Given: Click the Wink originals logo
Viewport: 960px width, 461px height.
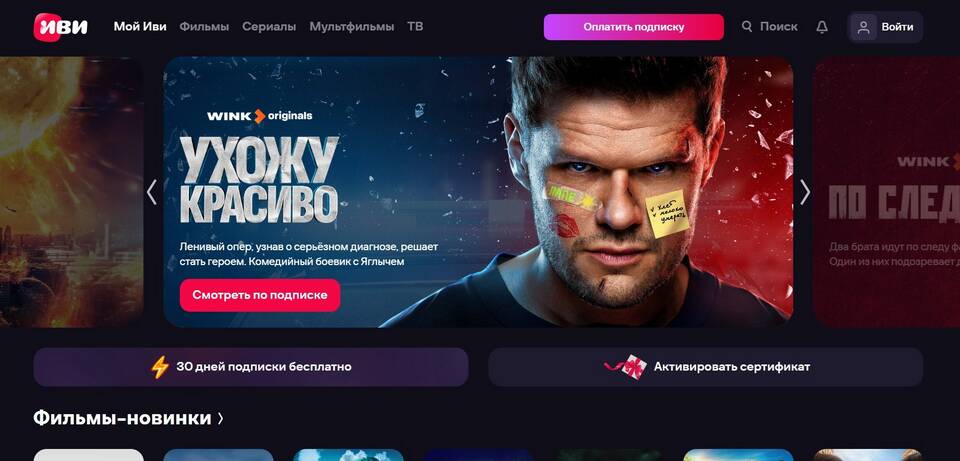Looking at the screenshot, I should (x=260, y=116).
